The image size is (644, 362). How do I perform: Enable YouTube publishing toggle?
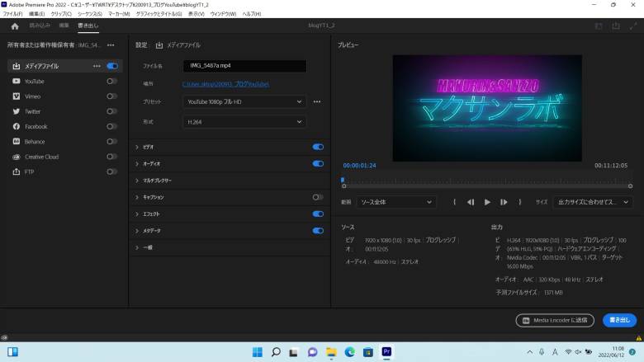(x=111, y=81)
